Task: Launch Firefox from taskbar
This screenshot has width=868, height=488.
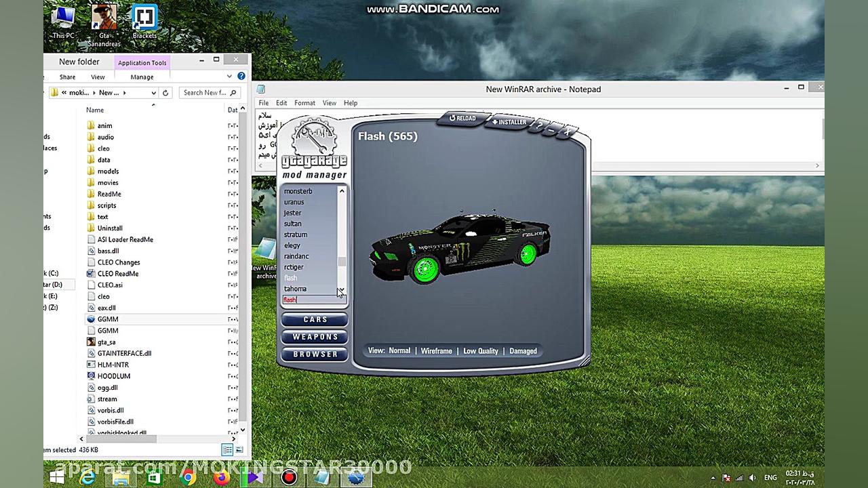Action: [222, 478]
